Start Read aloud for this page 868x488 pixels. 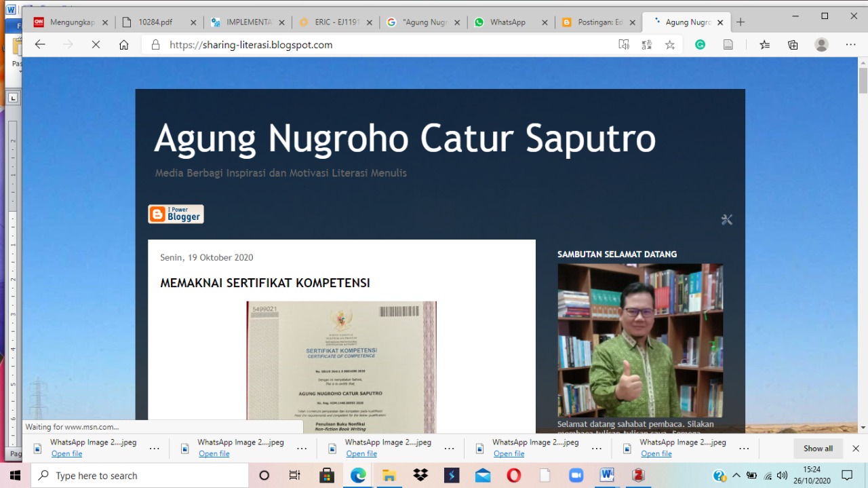[624, 45]
